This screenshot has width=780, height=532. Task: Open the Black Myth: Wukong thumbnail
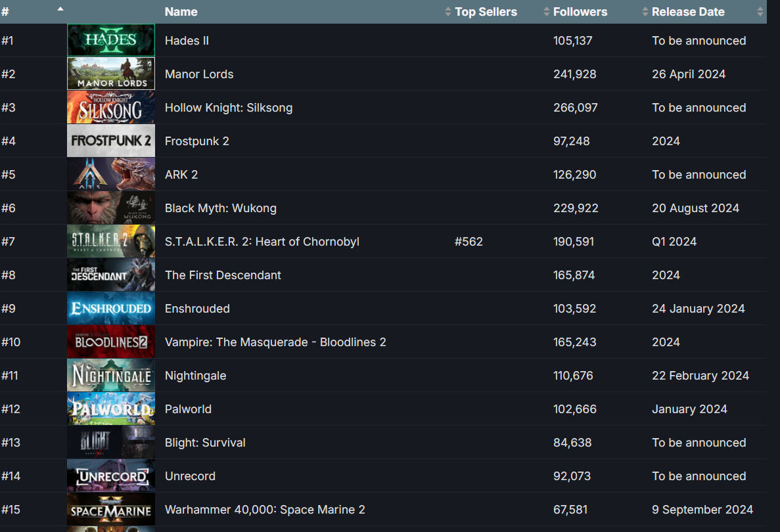[111, 208]
